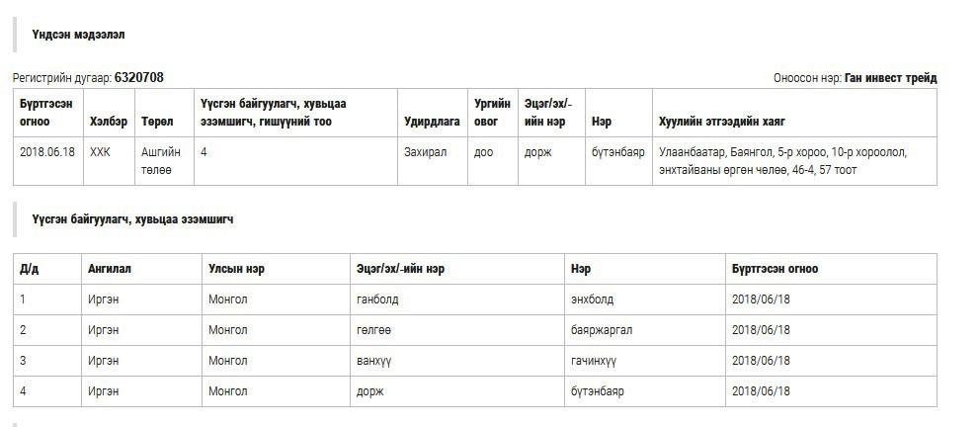Image resolution: width=980 pixels, height=427 pixels.
Task: Click the Үүсгэн байгуулагч, хувьцаа эзэмшигч section heading
Action: (x=133, y=219)
